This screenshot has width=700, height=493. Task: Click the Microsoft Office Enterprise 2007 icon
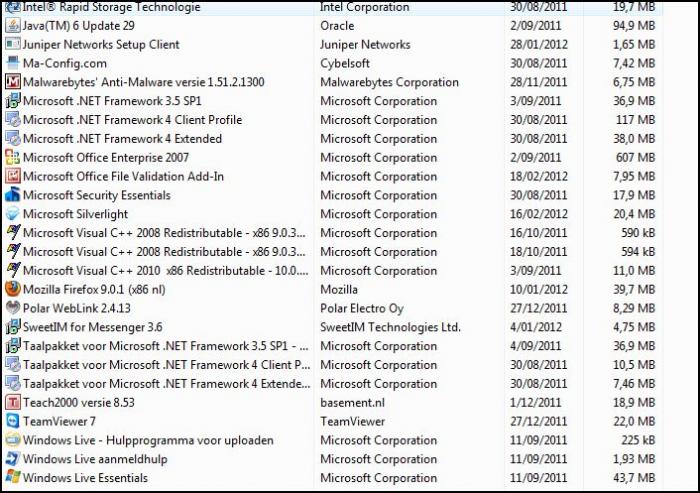click(12, 158)
